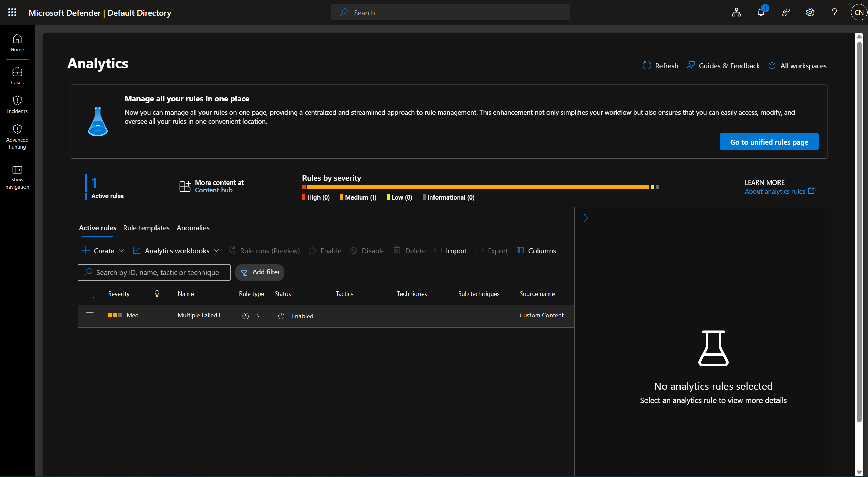Click the Sub techniques column header

pos(479,294)
